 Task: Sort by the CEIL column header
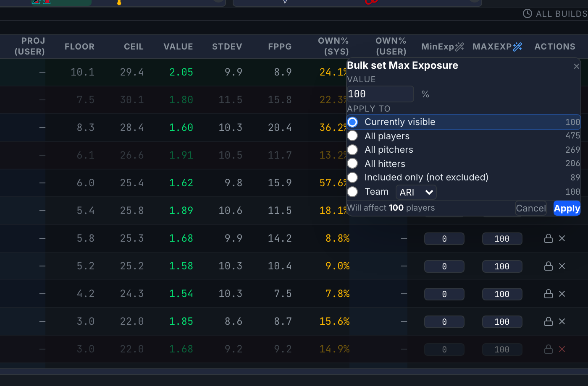134,47
